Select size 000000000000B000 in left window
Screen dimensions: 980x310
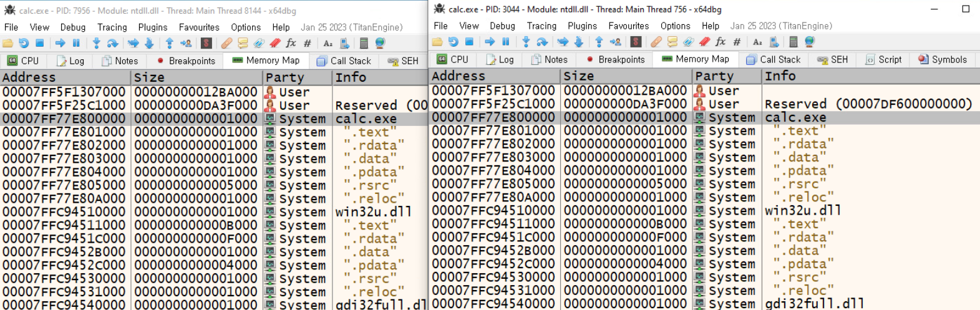(196, 225)
